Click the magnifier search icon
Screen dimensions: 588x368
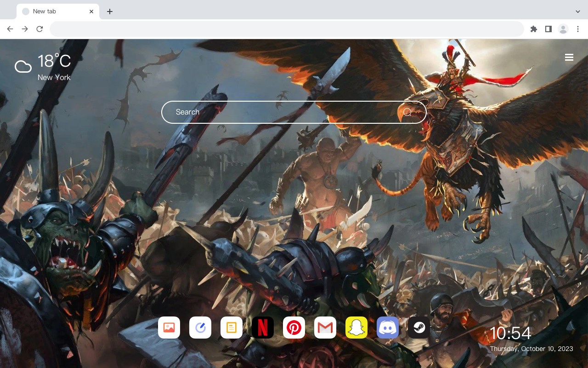coord(407,112)
